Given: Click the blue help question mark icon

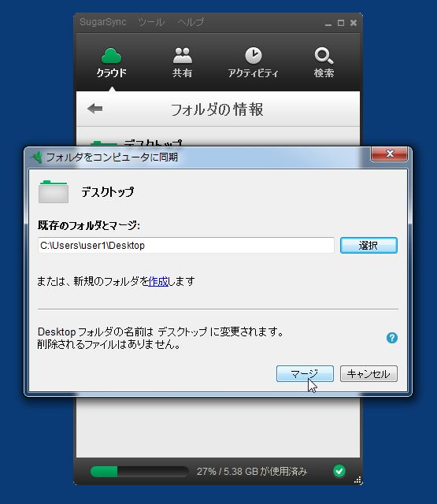Looking at the screenshot, I should [x=391, y=338].
